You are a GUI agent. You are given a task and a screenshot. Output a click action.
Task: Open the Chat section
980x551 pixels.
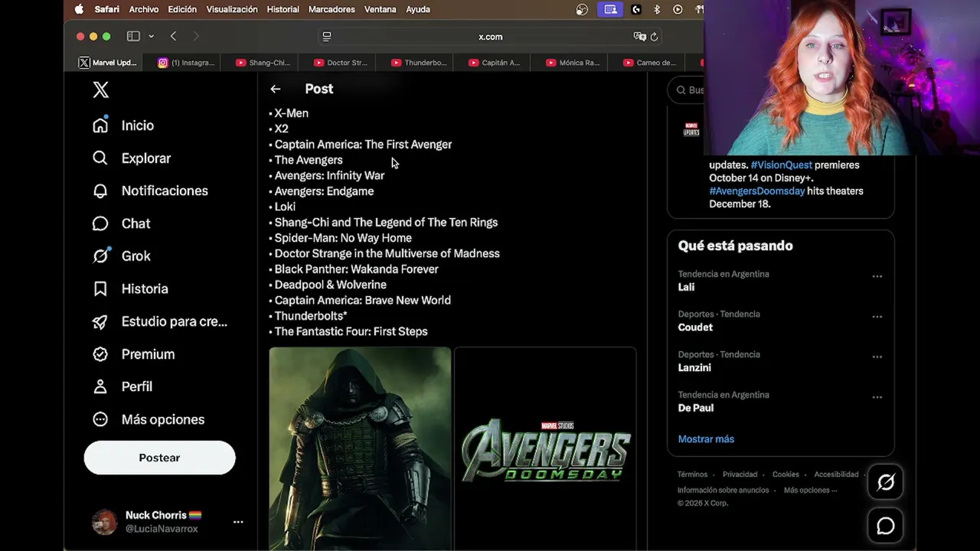point(122,223)
